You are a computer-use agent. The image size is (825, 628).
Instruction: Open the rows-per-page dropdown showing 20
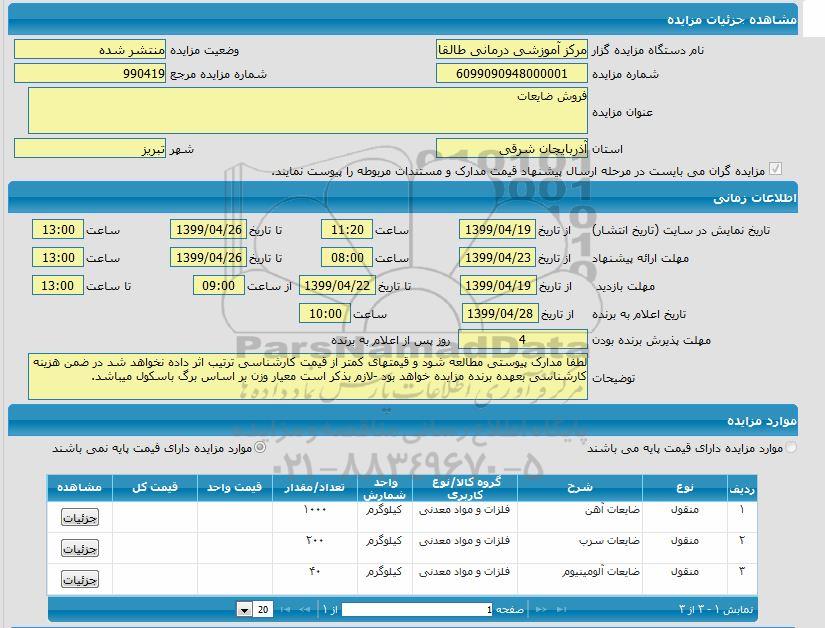(x=244, y=610)
